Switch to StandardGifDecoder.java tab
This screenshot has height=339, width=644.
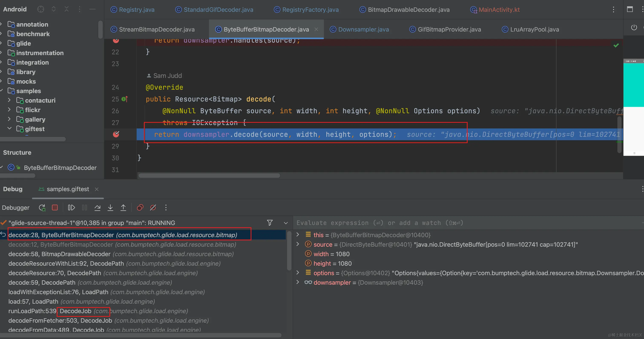pos(214,10)
